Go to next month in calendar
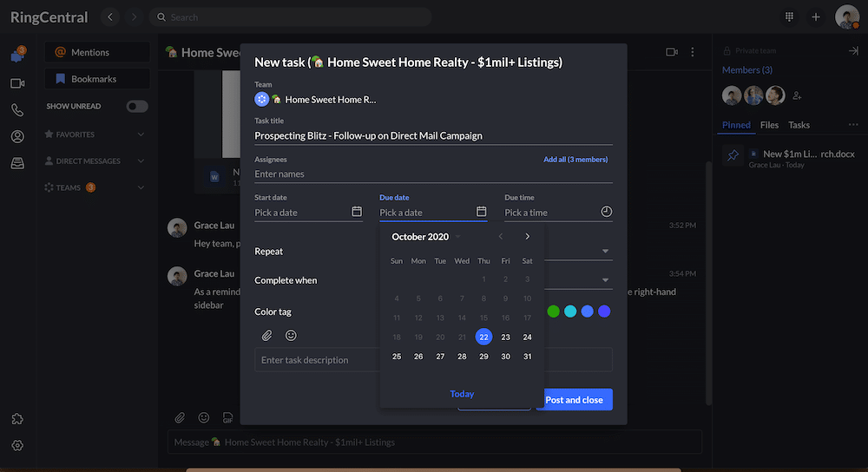The width and height of the screenshot is (868, 472). pyautogui.click(x=527, y=237)
